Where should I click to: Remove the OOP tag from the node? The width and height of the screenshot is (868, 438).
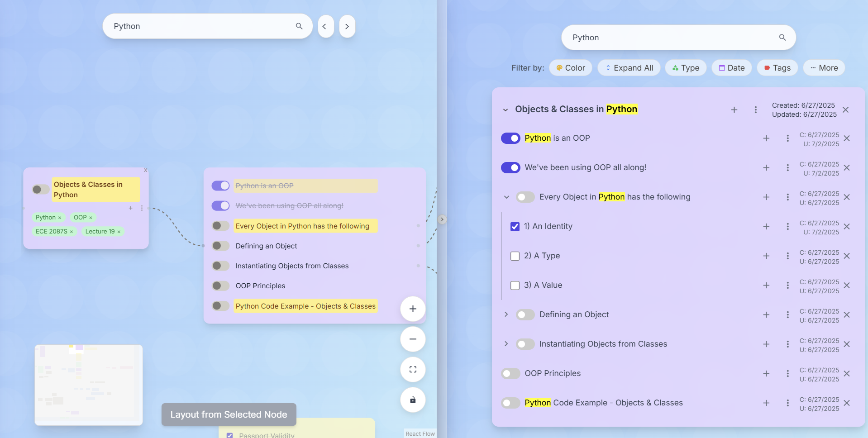[x=91, y=218]
